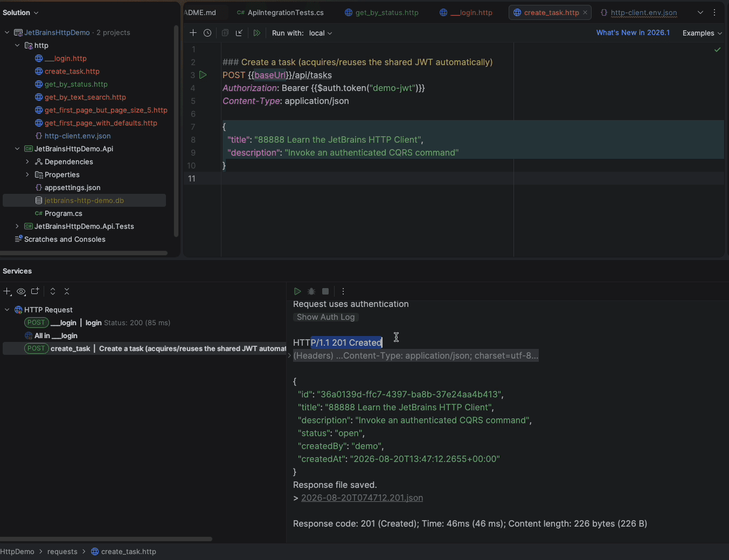Run all requests in file icon
Screen dimensions: 729x560
(x=257, y=33)
